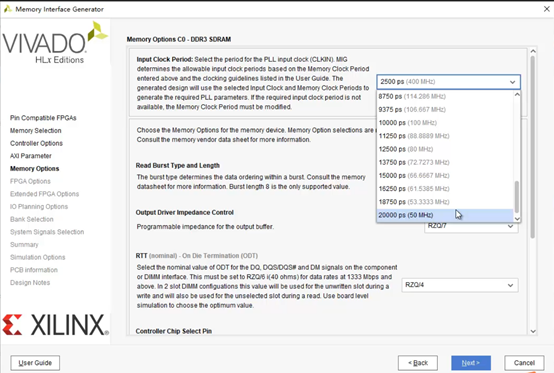This screenshot has height=373, width=554.
Task: Open the RZQ/7 output driver impedance dropdown
Action: [x=471, y=227]
